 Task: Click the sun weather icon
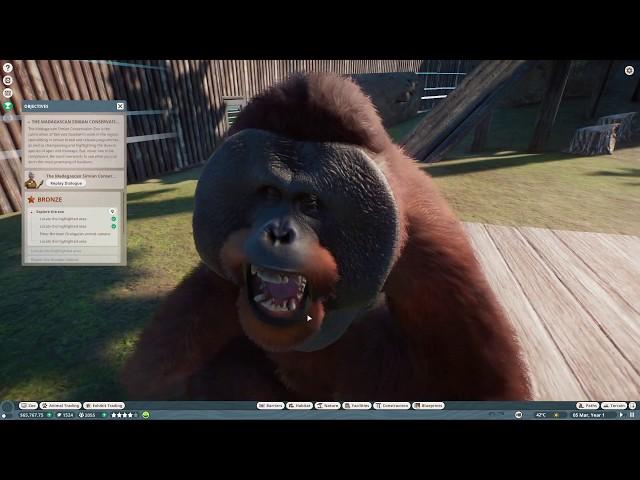[x=556, y=415]
